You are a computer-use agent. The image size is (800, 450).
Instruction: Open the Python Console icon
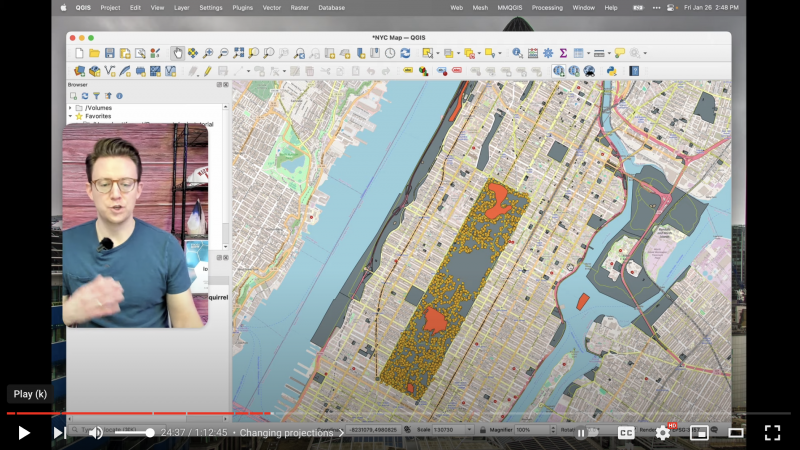coord(612,71)
